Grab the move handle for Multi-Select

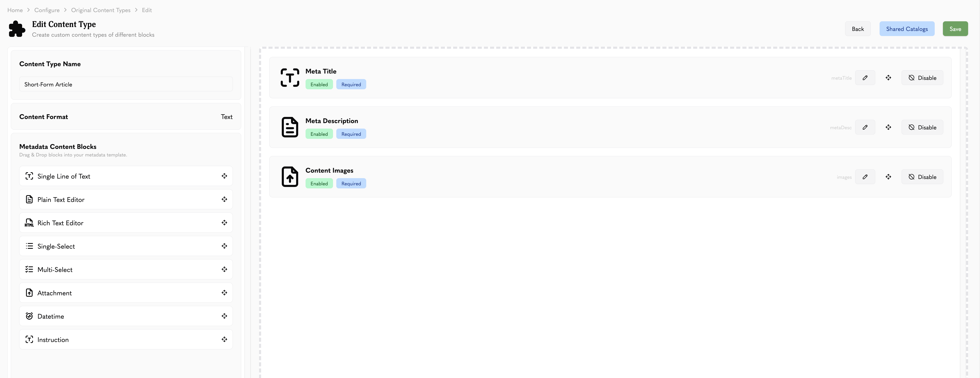pos(224,269)
